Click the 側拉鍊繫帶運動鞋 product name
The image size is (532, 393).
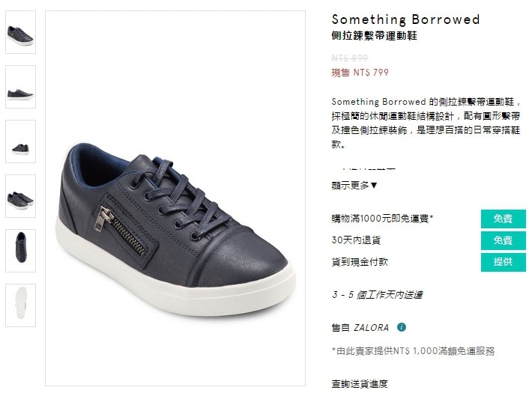point(374,36)
